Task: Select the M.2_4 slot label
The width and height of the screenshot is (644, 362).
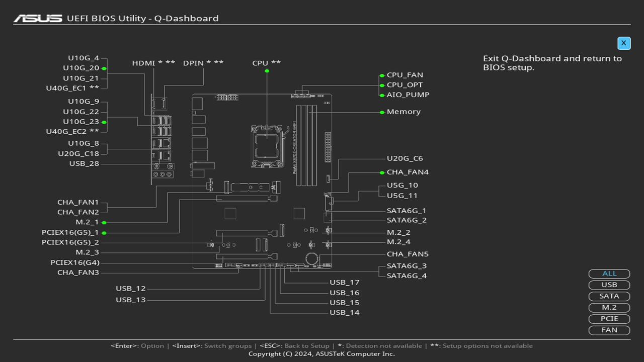Action: [x=398, y=242]
